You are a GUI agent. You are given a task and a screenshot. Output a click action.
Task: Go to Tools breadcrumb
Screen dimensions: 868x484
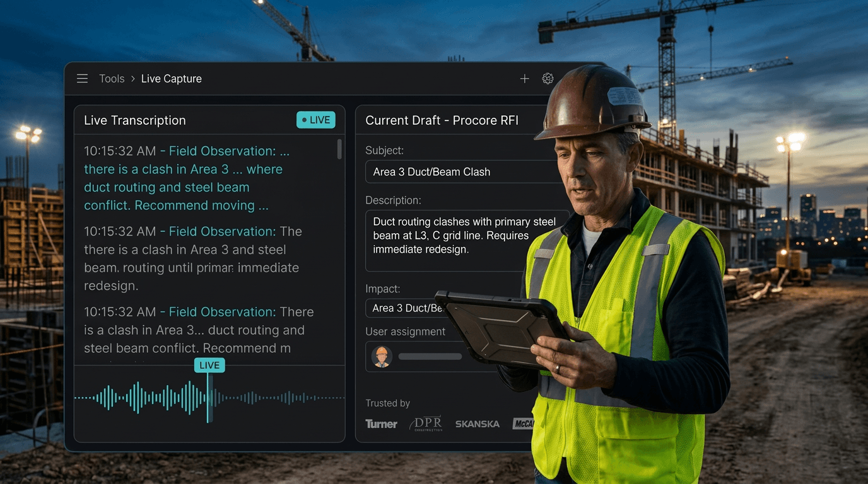click(x=112, y=79)
